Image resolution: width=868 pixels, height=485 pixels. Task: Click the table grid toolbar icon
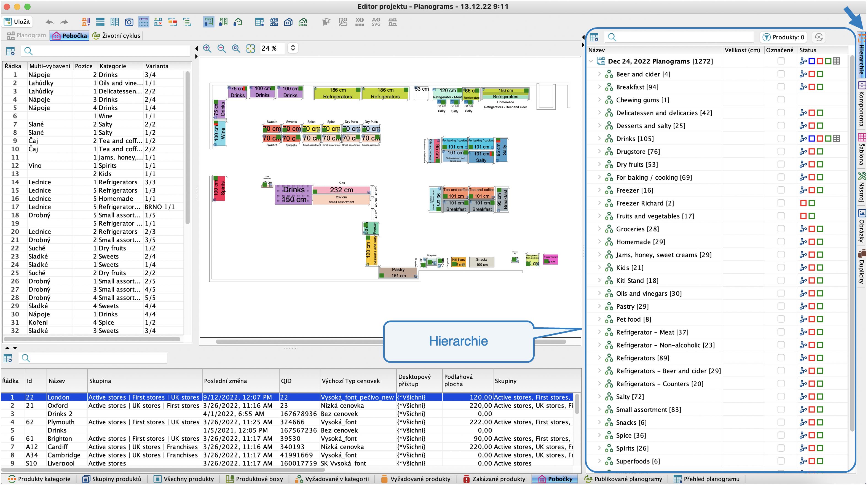[259, 22]
